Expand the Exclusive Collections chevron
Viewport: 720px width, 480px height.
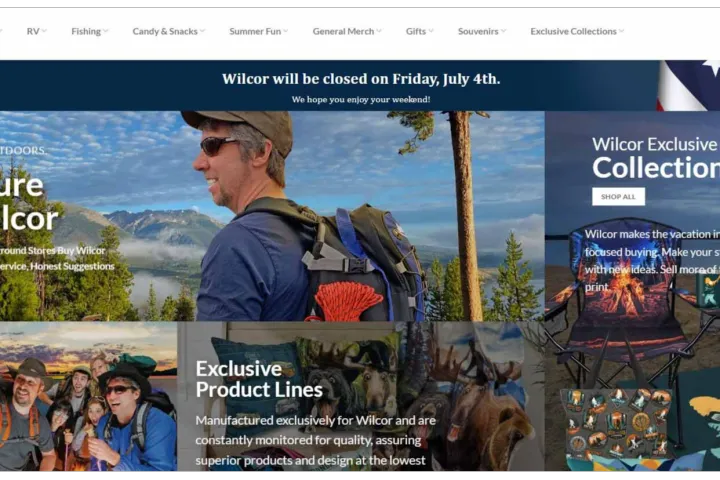(621, 31)
